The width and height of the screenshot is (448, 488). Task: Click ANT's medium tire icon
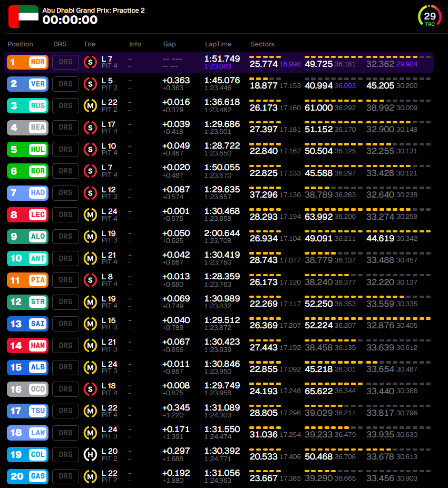pos(90,258)
